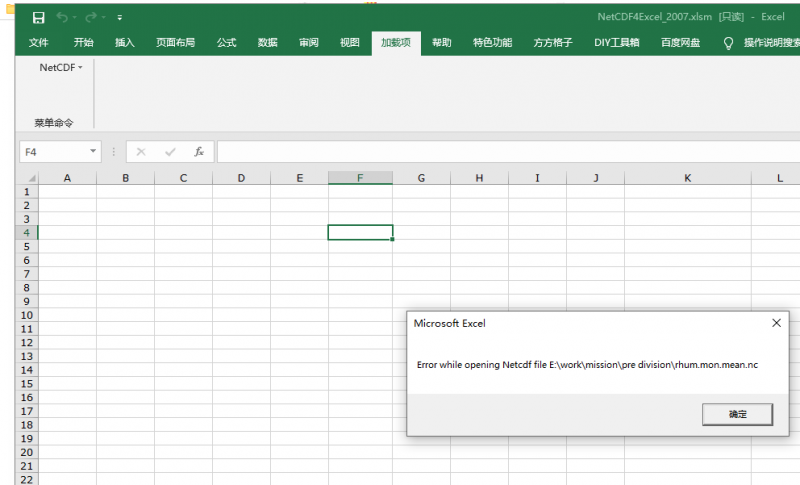Click the lightbulb Tell Me icon
800x485 pixels.
point(728,43)
